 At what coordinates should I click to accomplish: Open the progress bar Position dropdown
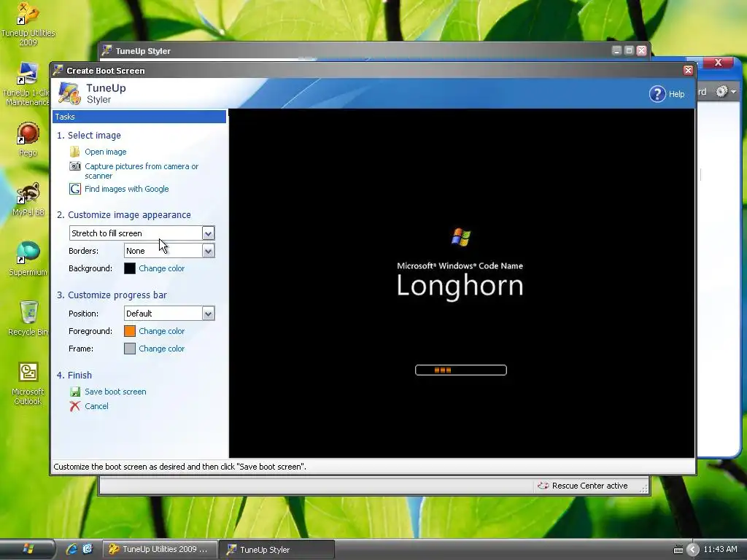pyautogui.click(x=208, y=314)
